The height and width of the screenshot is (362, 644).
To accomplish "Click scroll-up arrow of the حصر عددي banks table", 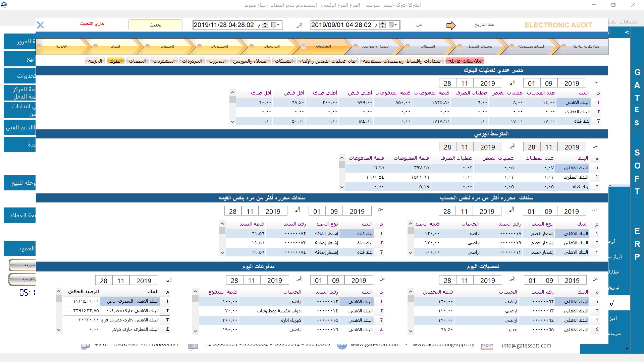I will tap(232, 93).
